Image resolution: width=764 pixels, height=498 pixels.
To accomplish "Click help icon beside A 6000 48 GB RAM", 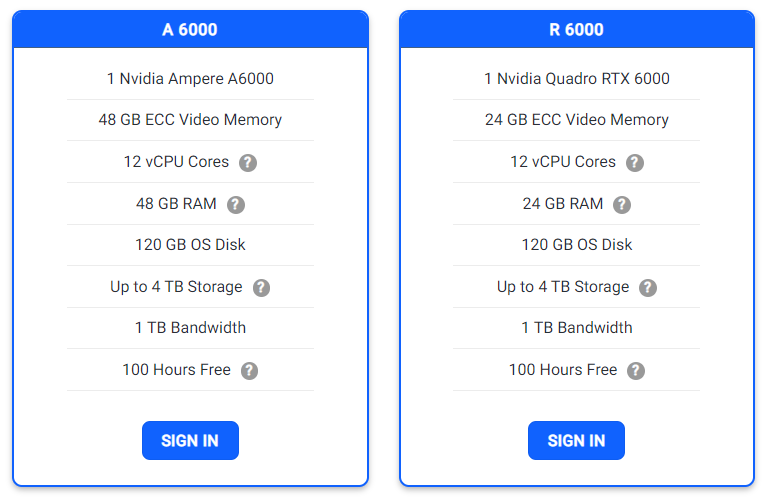I will (236, 205).
